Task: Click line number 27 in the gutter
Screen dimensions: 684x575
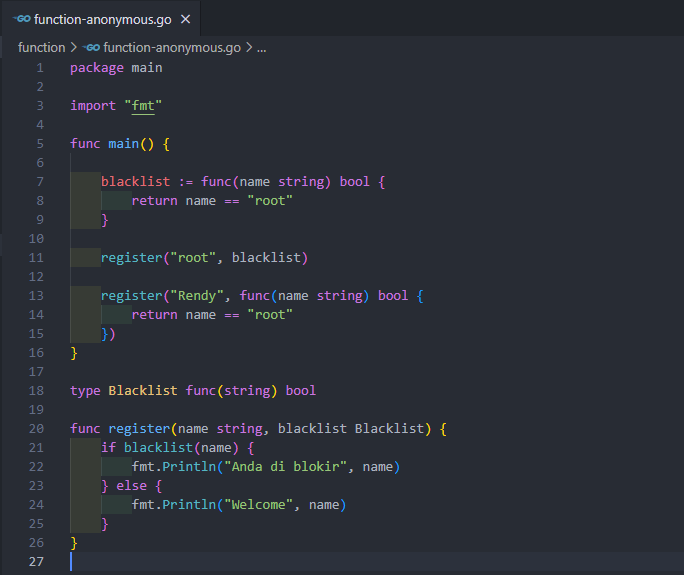Action: pos(36,562)
